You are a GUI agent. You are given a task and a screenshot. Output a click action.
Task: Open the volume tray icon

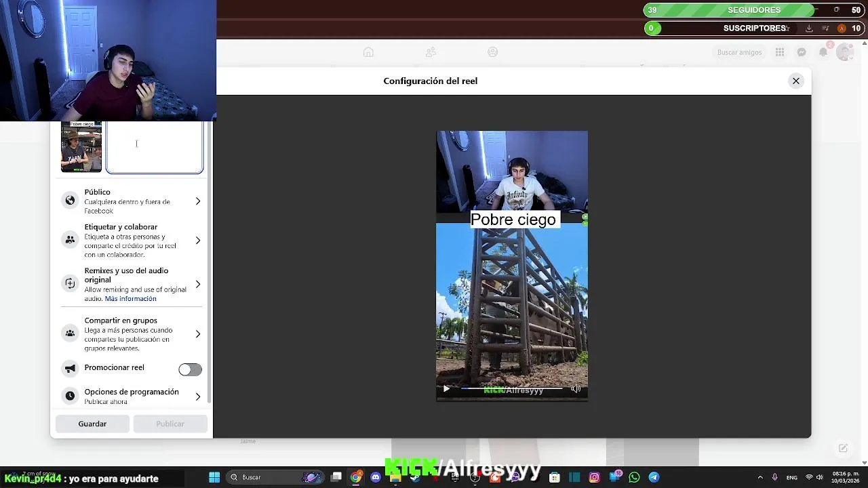(x=819, y=477)
